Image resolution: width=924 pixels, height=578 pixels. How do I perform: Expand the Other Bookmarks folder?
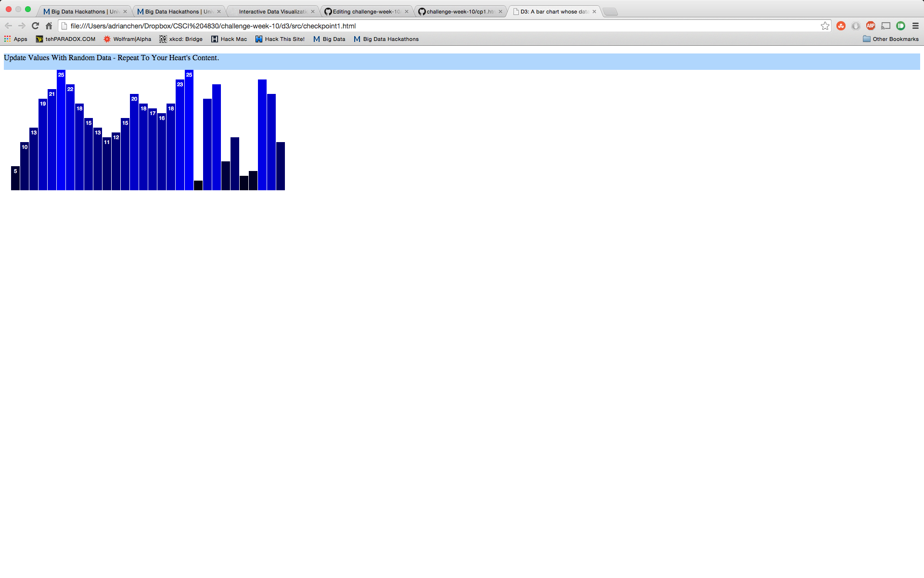coord(890,39)
